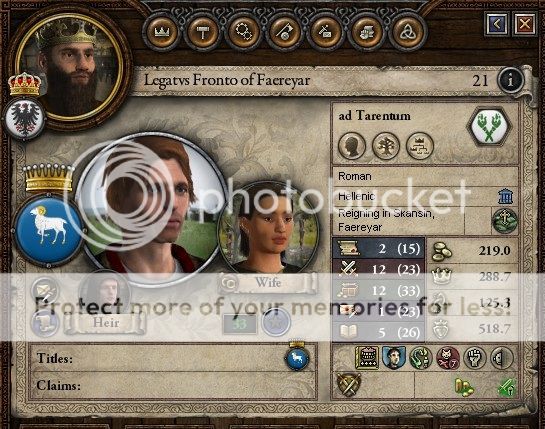Click the black eagle coat of arms
The image size is (545, 429).
point(25,118)
